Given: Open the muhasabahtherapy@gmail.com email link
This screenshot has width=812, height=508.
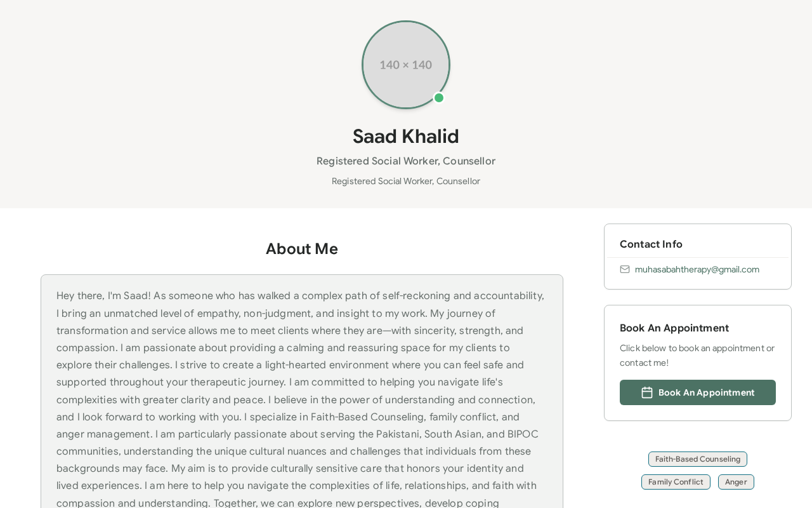Looking at the screenshot, I should pos(697,269).
